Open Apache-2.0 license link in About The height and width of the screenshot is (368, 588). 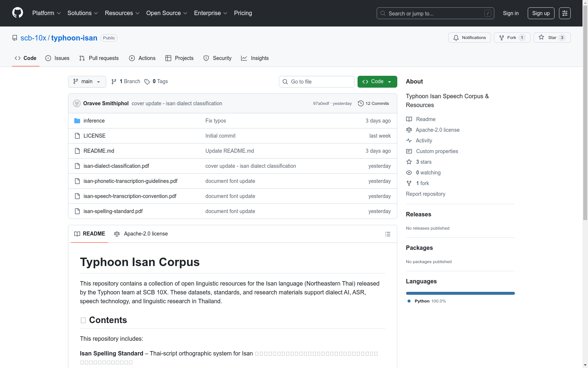433,130
